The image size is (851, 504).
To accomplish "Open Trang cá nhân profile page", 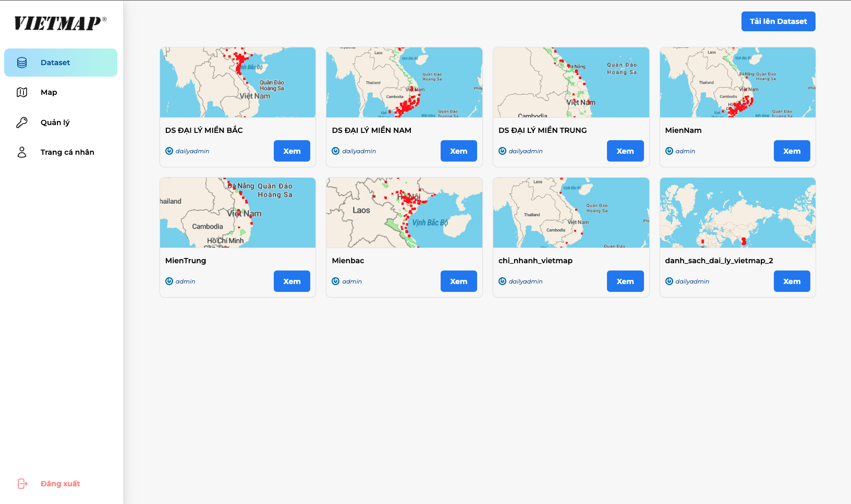I will click(60, 152).
